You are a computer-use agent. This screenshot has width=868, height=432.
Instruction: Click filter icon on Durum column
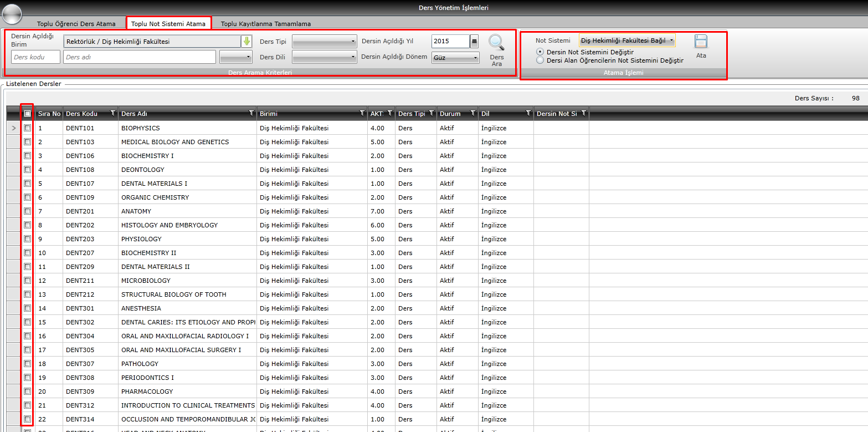473,113
